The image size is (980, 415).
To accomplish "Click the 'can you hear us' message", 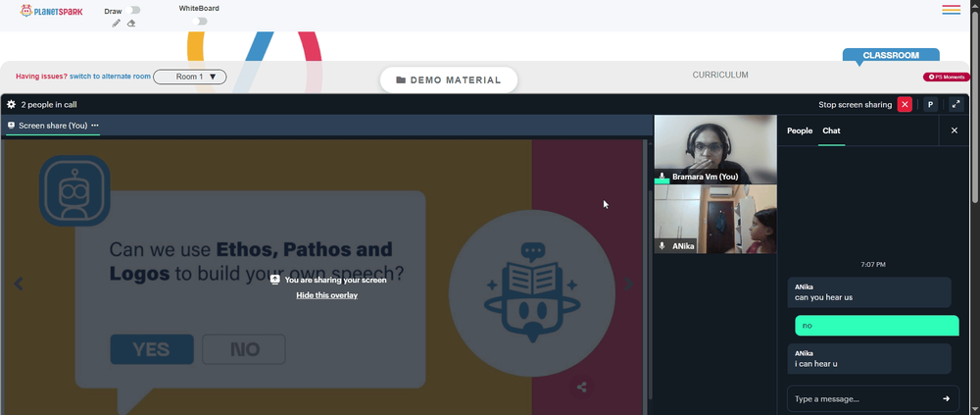I will pos(869,292).
